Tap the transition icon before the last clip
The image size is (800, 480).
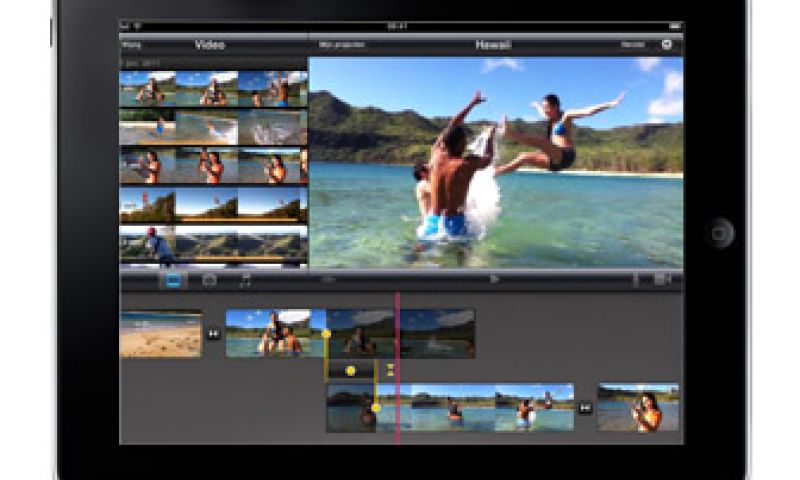[x=585, y=408]
